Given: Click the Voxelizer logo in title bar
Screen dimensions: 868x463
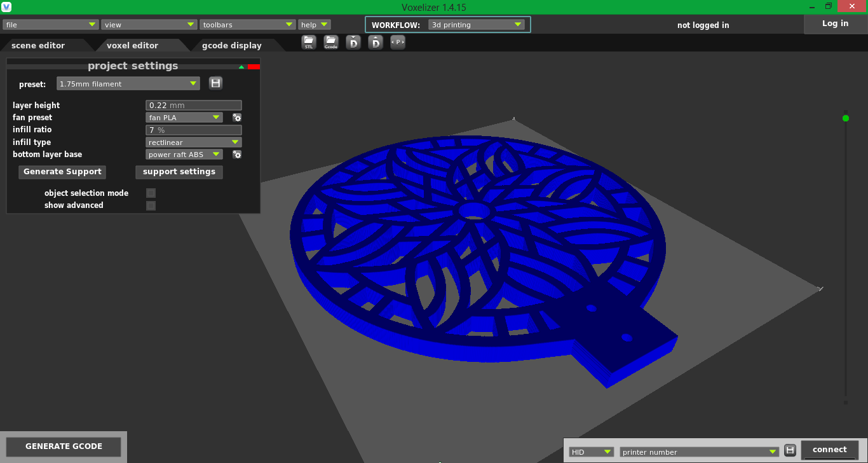Looking at the screenshot, I should tap(6, 6).
